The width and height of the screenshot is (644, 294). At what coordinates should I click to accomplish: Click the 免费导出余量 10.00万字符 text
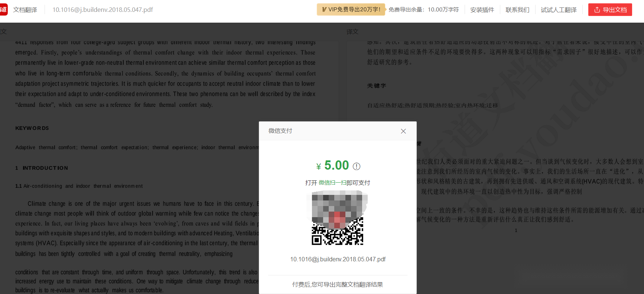click(x=424, y=10)
